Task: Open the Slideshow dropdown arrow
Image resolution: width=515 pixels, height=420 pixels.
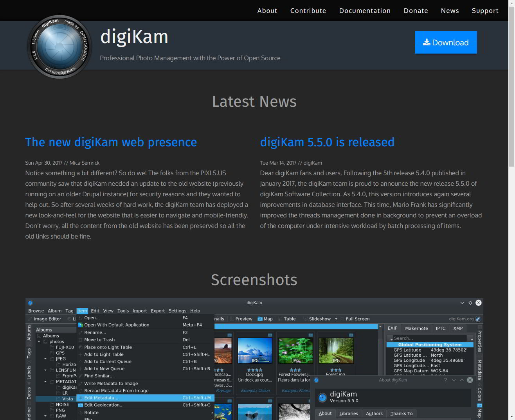Action: tap(336, 319)
